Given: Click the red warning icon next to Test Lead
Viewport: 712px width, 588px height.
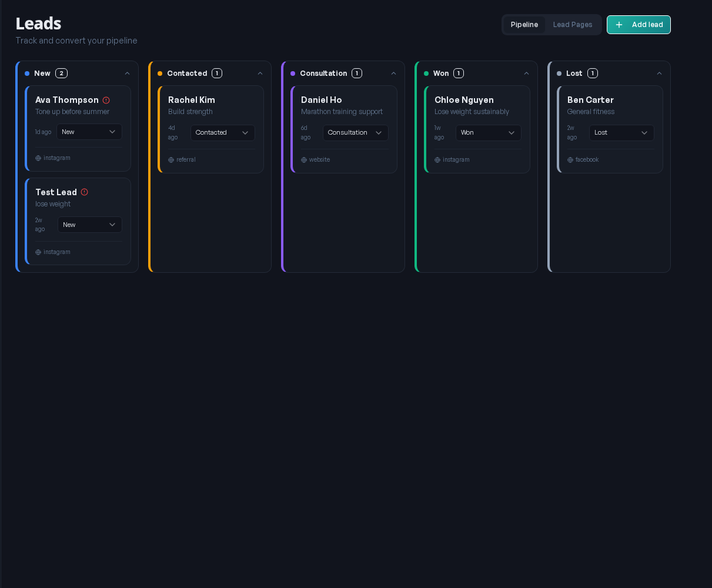Looking at the screenshot, I should pos(84,192).
